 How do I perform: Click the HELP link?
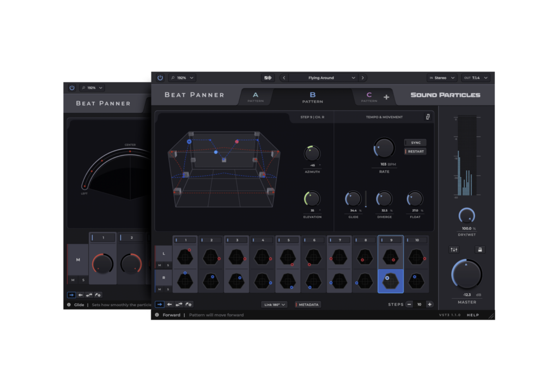pos(472,315)
